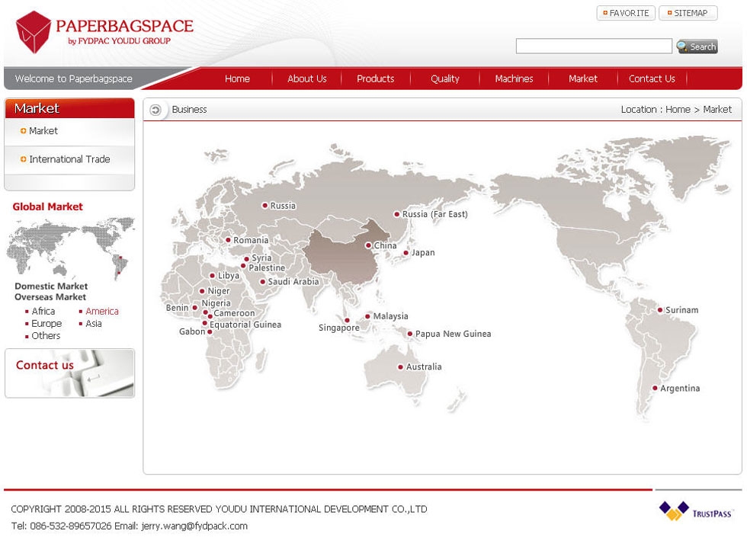747x560 pixels.
Task: Click the Market item in the red navigation bar
Action: click(582, 79)
